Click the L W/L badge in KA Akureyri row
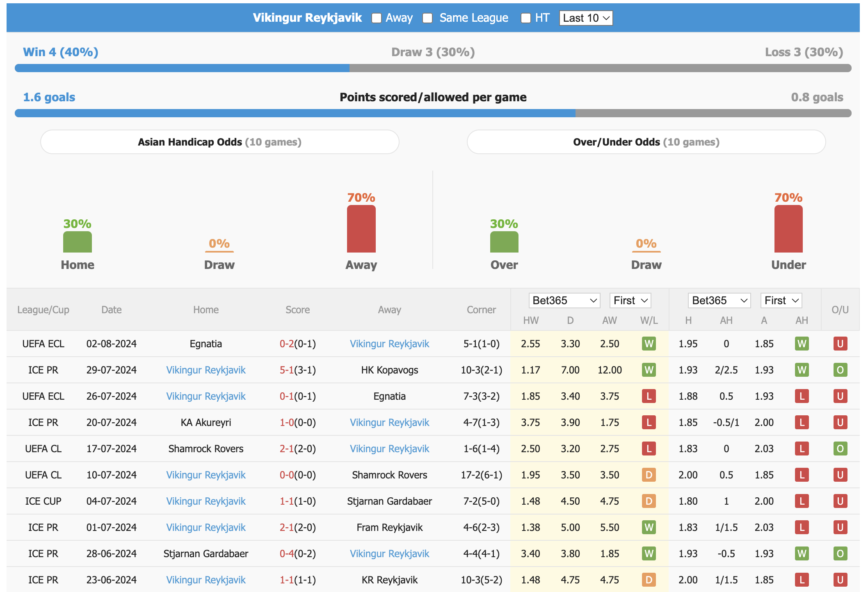868x592 pixels. 649,422
